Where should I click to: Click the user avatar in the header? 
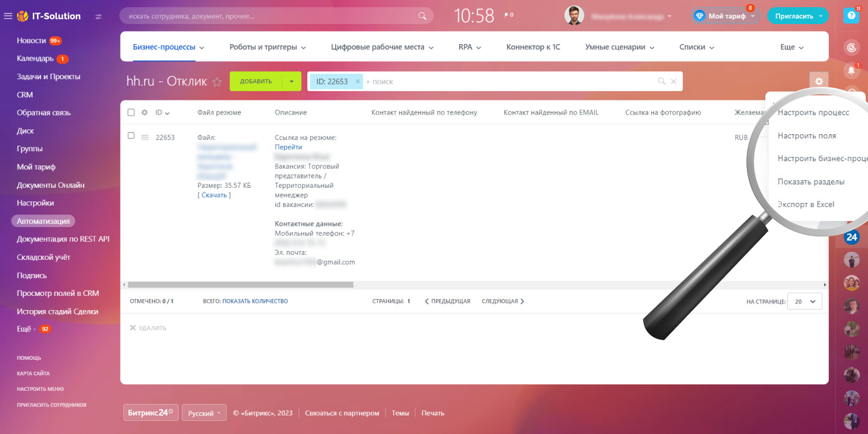point(574,16)
